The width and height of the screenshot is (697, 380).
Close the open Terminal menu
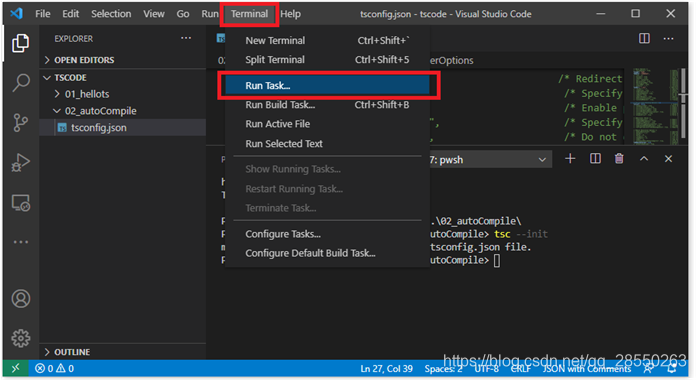249,14
